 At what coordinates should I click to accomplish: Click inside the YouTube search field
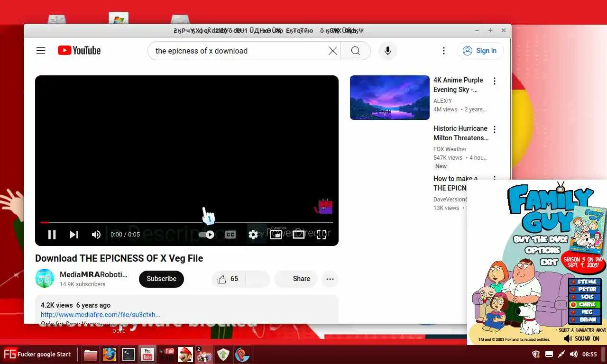click(x=239, y=51)
